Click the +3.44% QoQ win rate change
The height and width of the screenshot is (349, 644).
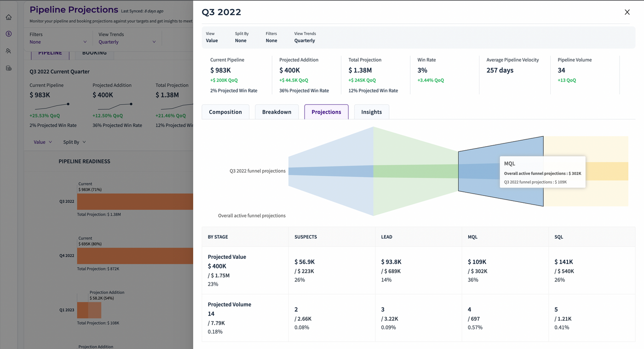coord(431,80)
